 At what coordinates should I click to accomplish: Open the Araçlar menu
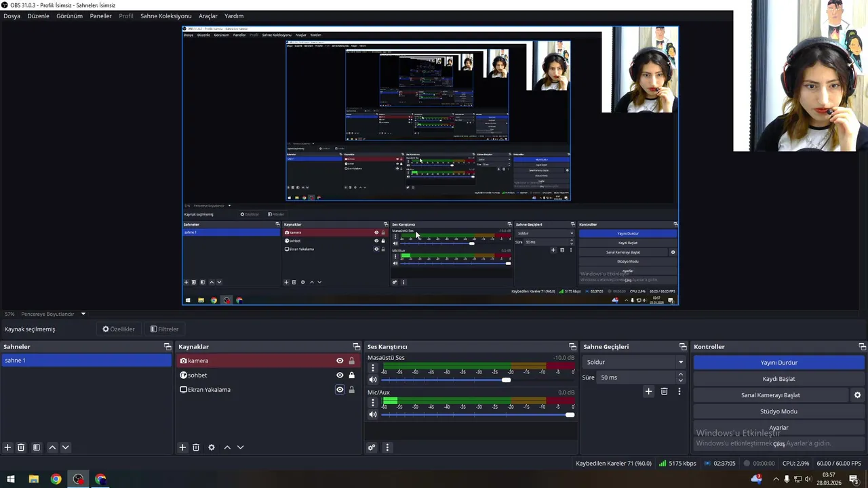pos(208,16)
